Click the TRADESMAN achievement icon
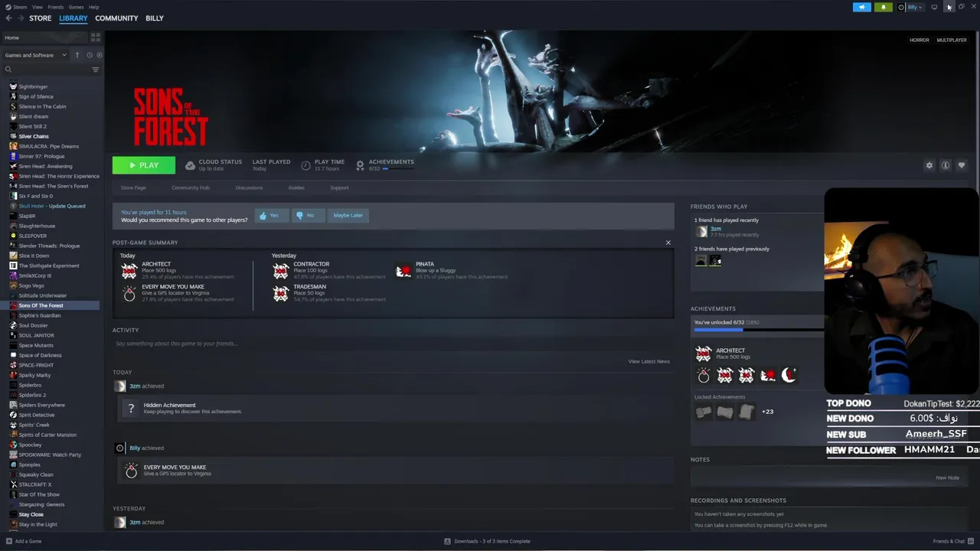Viewport: 980px width, 551px height. 281,292
